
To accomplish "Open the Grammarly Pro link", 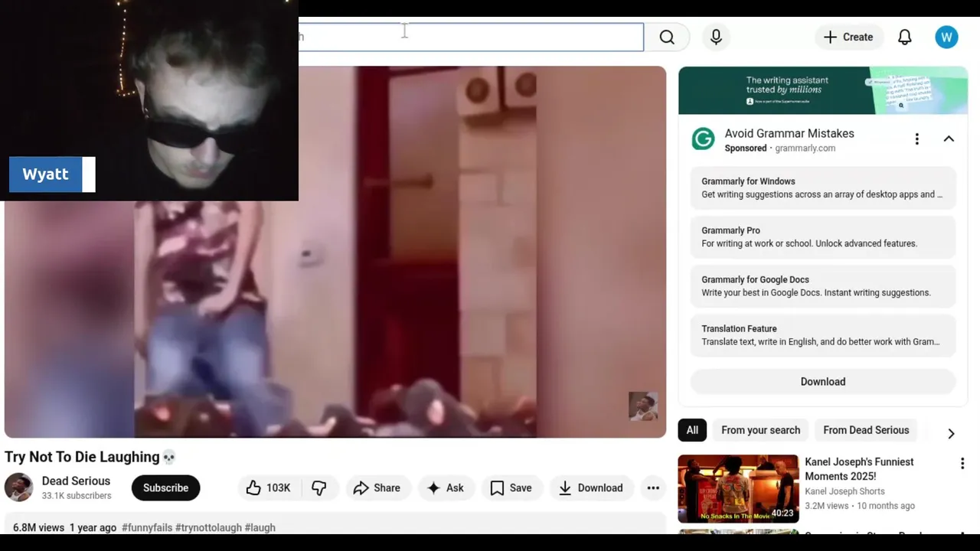I will 823,236.
